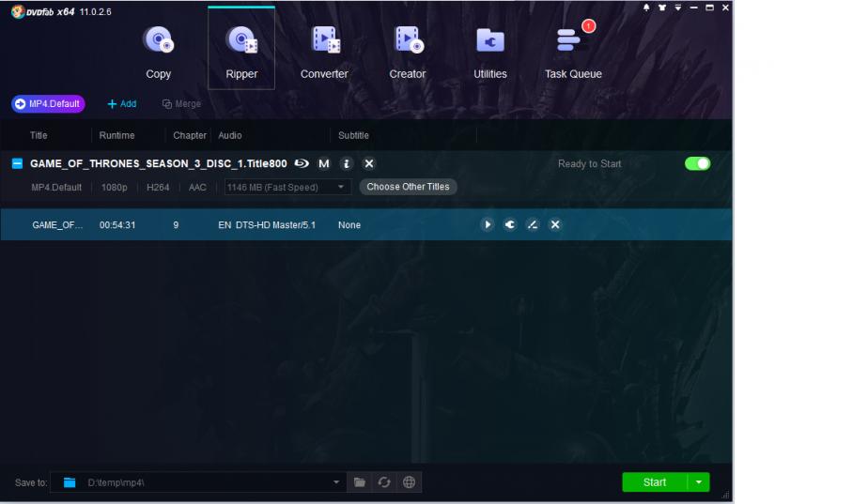The image size is (868, 504).
Task: Preview the title with play icon
Action: (x=488, y=224)
